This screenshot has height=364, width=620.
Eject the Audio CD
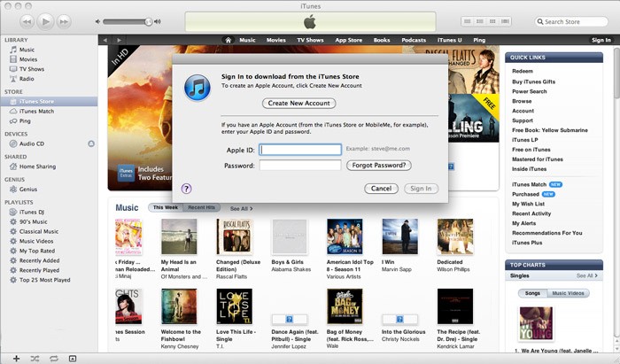[91, 143]
